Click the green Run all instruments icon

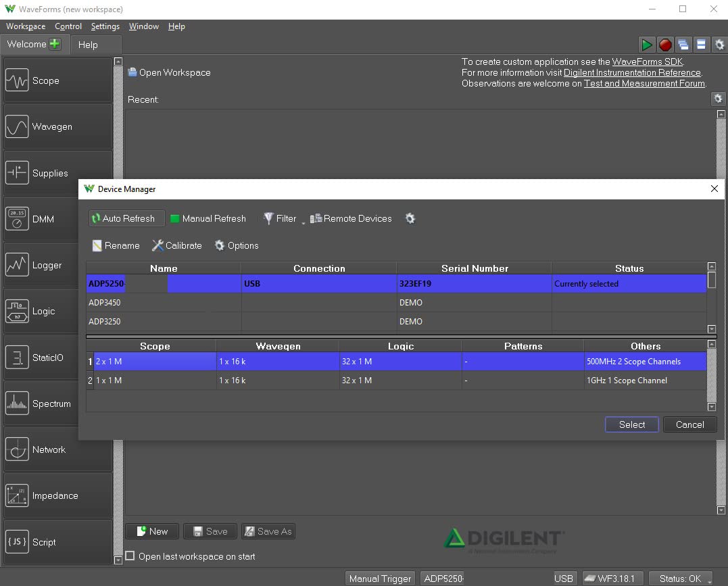pos(646,45)
